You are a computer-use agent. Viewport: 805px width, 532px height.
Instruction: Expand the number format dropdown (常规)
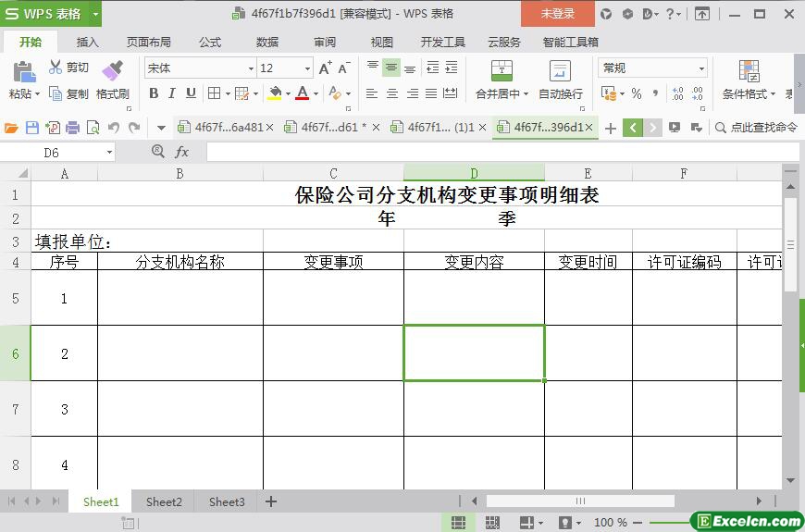point(701,68)
